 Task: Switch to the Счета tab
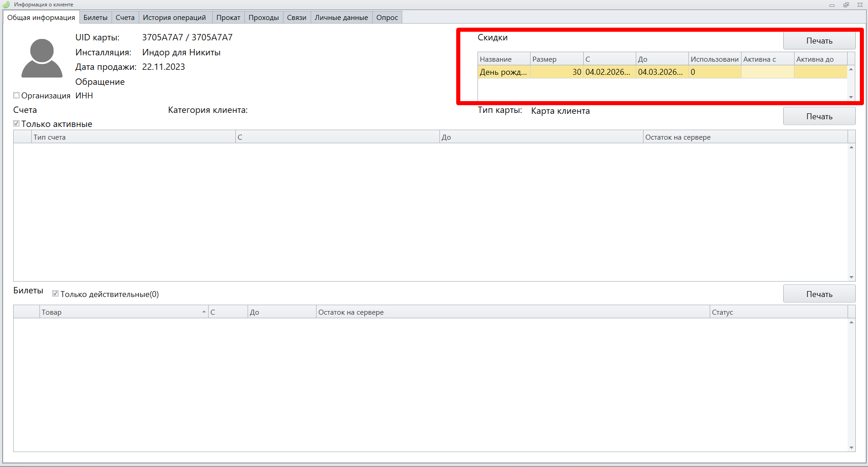(x=125, y=17)
